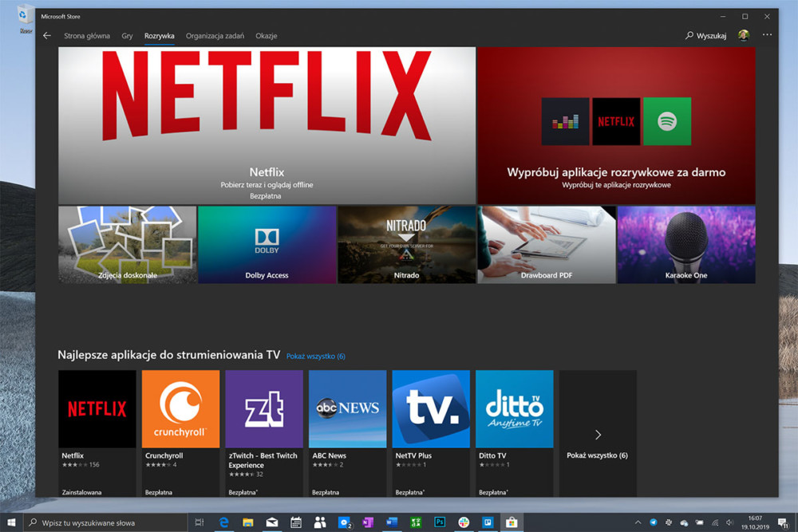Open the Dolby Access thumbnail
Viewport: 798px width, 532px height.
coord(267,245)
